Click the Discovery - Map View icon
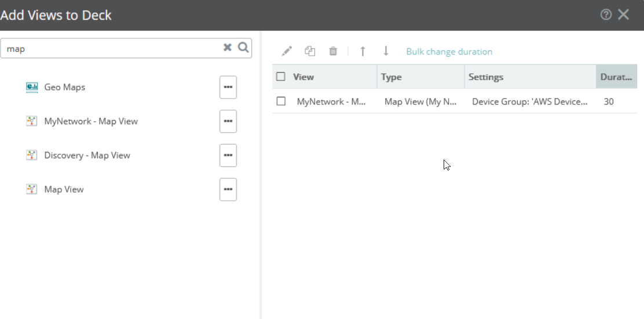Screen dimensions: 644x319 point(32,155)
